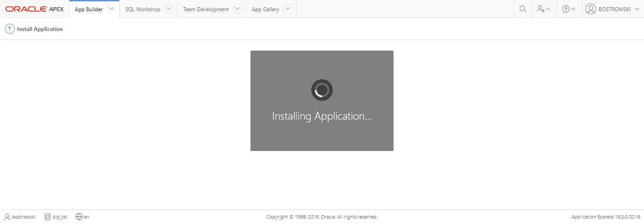The height and width of the screenshot is (224, 644).
Task: Open the Administration user-wrench menu icon
Action: point(544,9)
